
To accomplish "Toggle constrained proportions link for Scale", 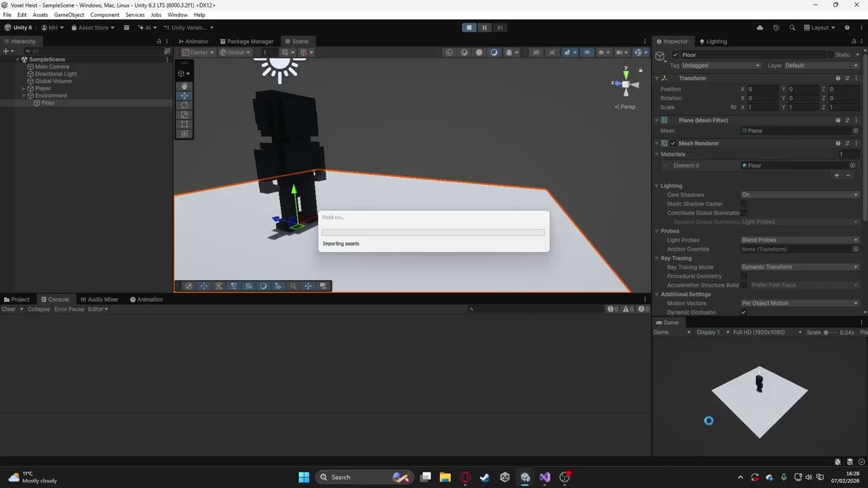I will coord(733,107).
